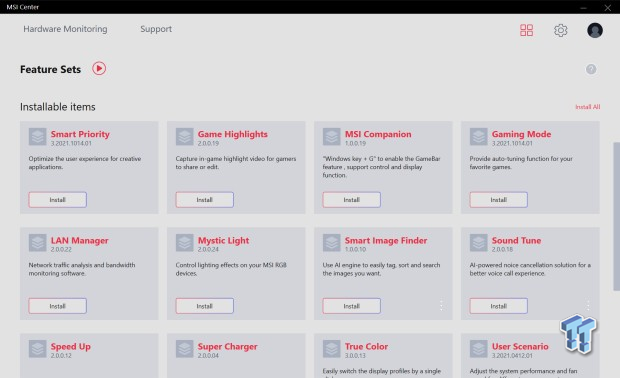Click the Install All link
The height and width of the screenshot is (378, 620).
tap(588, 107)
